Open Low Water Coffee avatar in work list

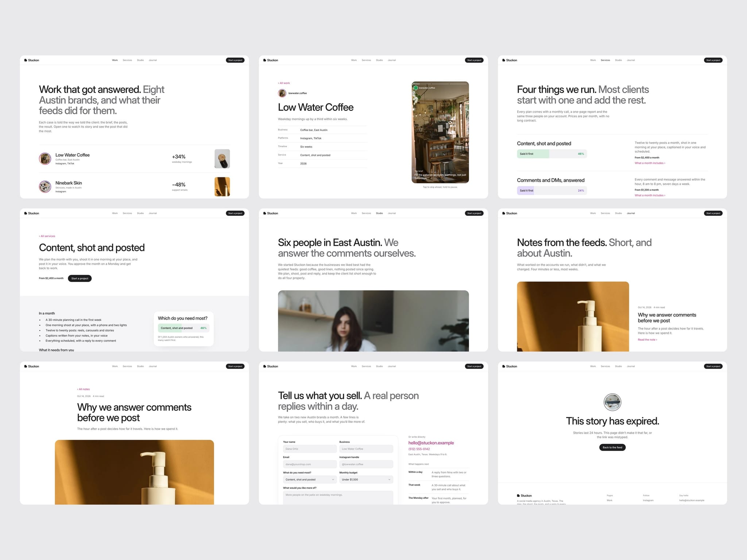(45, 159)
